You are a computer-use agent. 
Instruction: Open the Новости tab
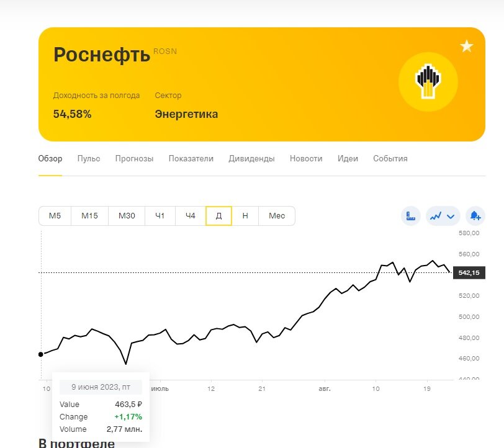coord(305,158)
